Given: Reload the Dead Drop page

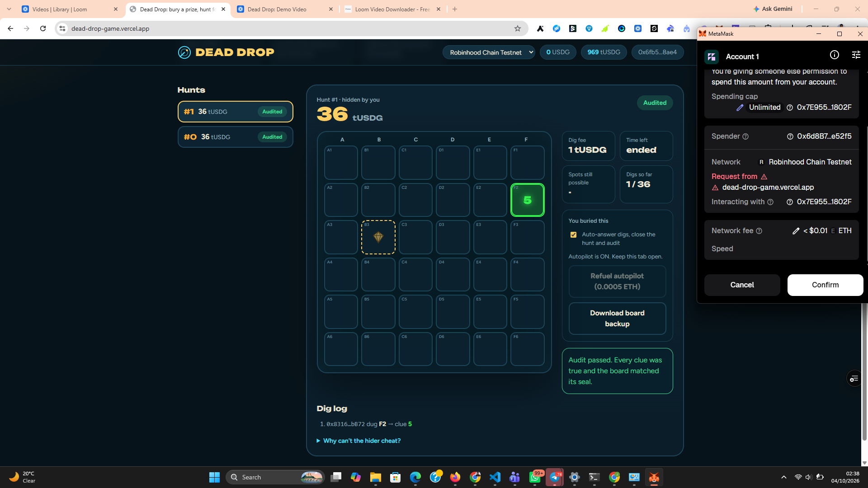Looking at the screenshot, I should (43, 28).
